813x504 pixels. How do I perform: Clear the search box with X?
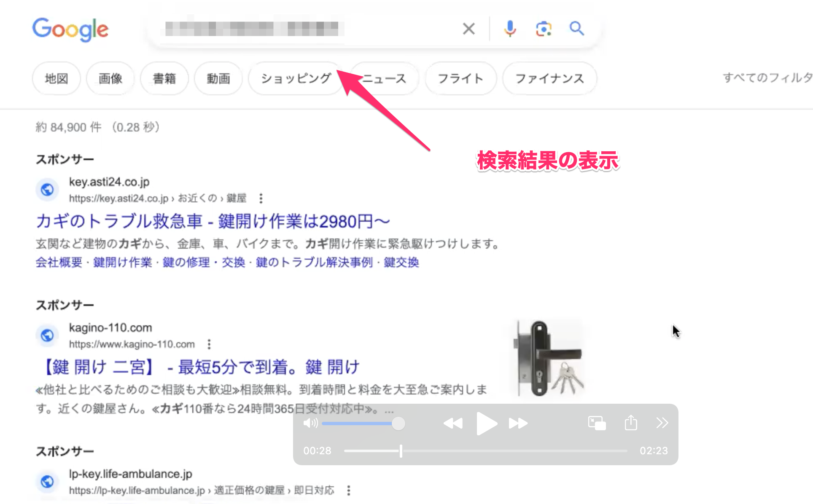[x=468, y=29]
